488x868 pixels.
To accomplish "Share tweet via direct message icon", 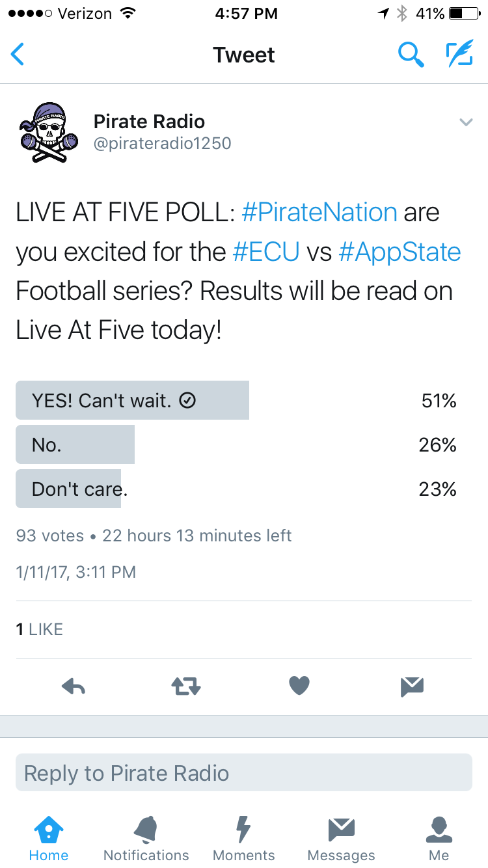I will [x=413, y=685].
